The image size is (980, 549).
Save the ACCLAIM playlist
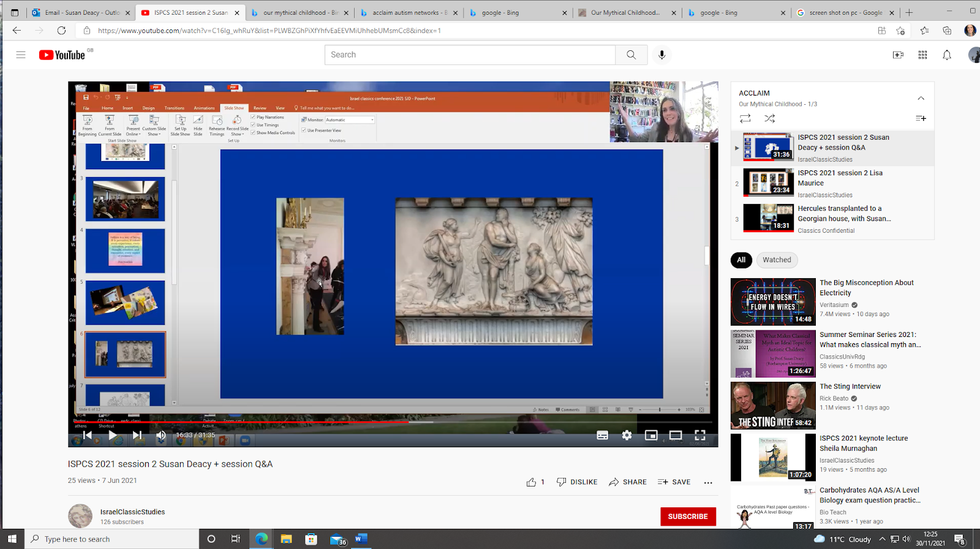[x=921, y=118]
